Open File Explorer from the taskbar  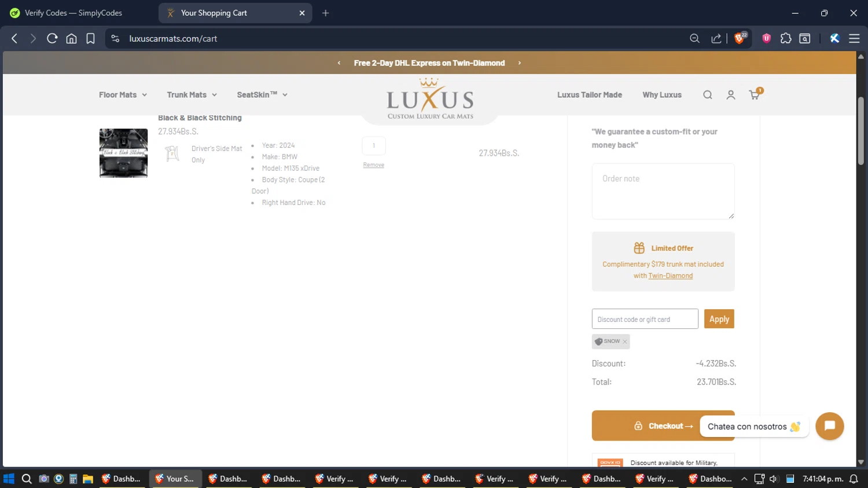[88, 479]
